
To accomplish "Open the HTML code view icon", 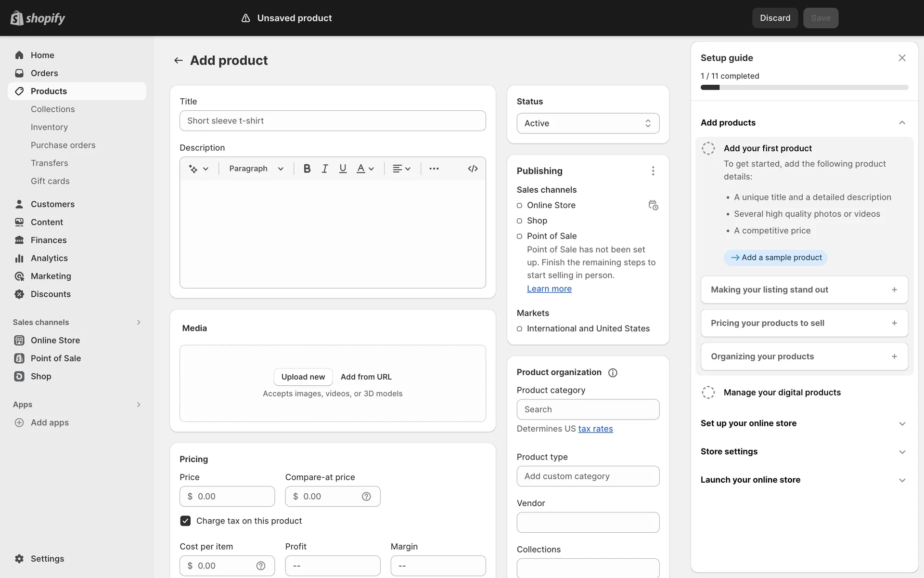I will tap(473, 169).
